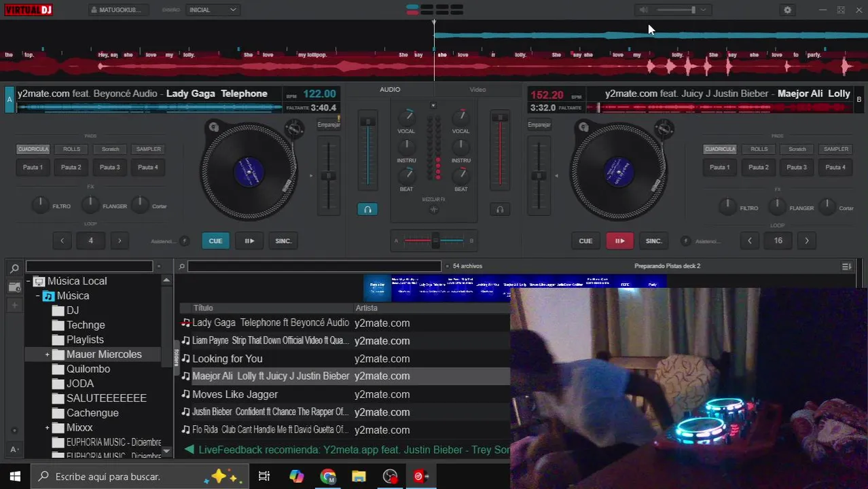Image resolution: width=868 pixels, height=489 pixels.
Task: Click the A-B crossfader slider
Action: pos(434,240)
